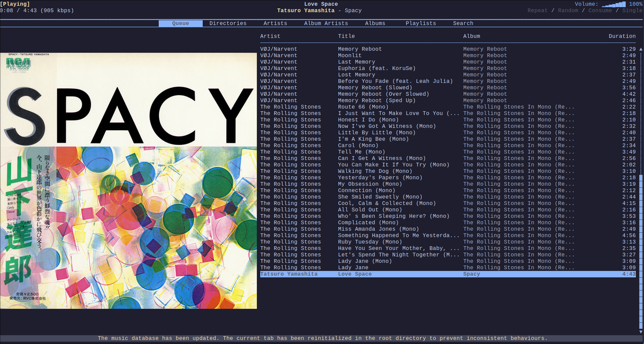This screenshot has width=644, height=344.
Task: Click the 'Spacy' album cell in queue
Action: click(471, 274)
